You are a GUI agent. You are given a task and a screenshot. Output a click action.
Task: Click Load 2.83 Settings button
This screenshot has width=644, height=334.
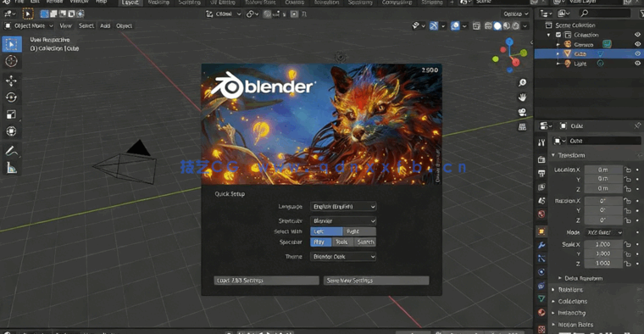click(266, 281)
